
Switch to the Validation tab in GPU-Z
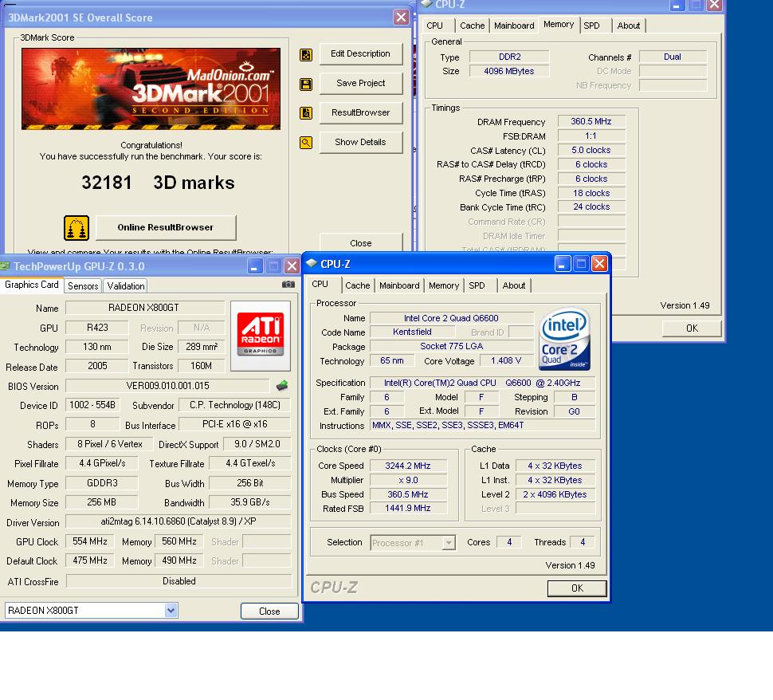pyautogui.click(x=126, y=286)
